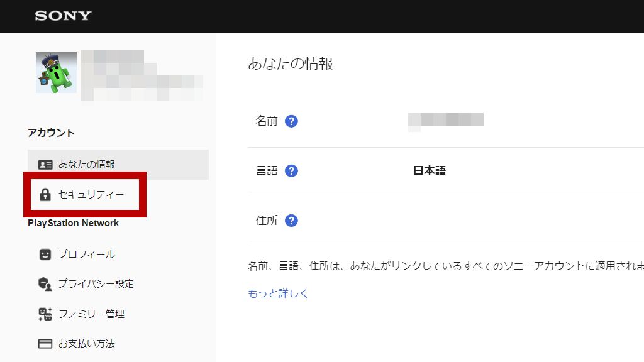Follow the もっと詳しく link
The width and height of the screenshot is (644, 362).
click(x=278, y=293)
